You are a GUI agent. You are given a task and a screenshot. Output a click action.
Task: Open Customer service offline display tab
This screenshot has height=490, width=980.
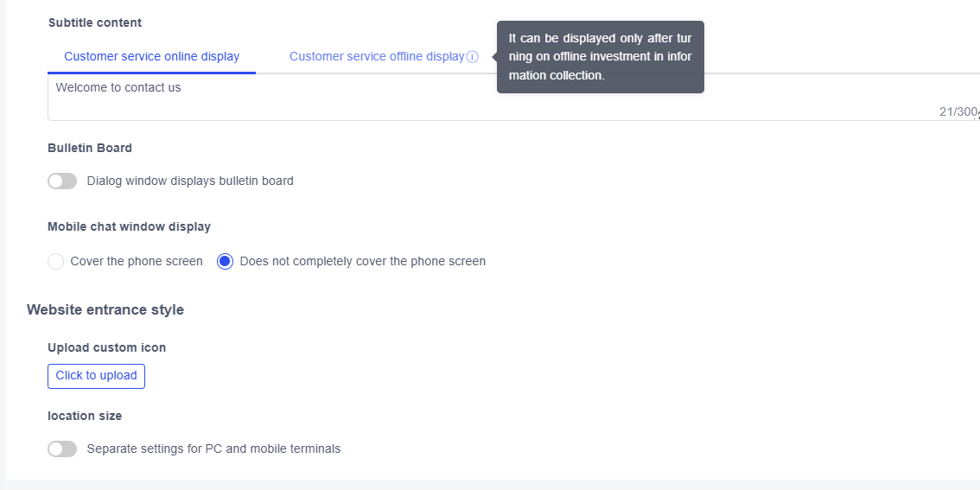coord(377,57)
